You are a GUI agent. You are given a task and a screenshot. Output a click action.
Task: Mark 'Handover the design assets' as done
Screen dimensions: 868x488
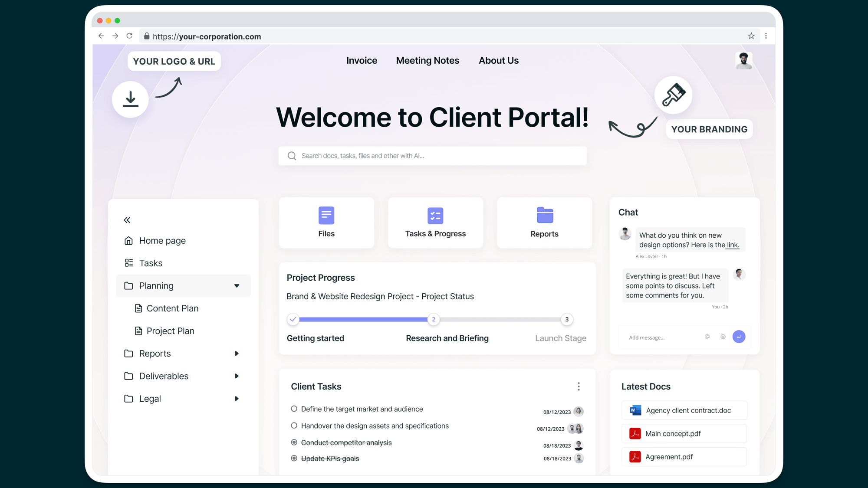tap(294, 426)
